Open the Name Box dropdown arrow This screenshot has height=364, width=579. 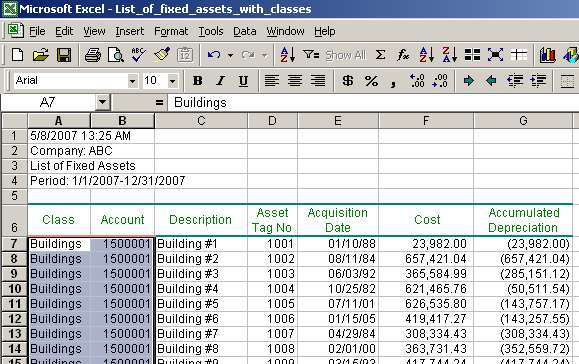tap(102, 102)
